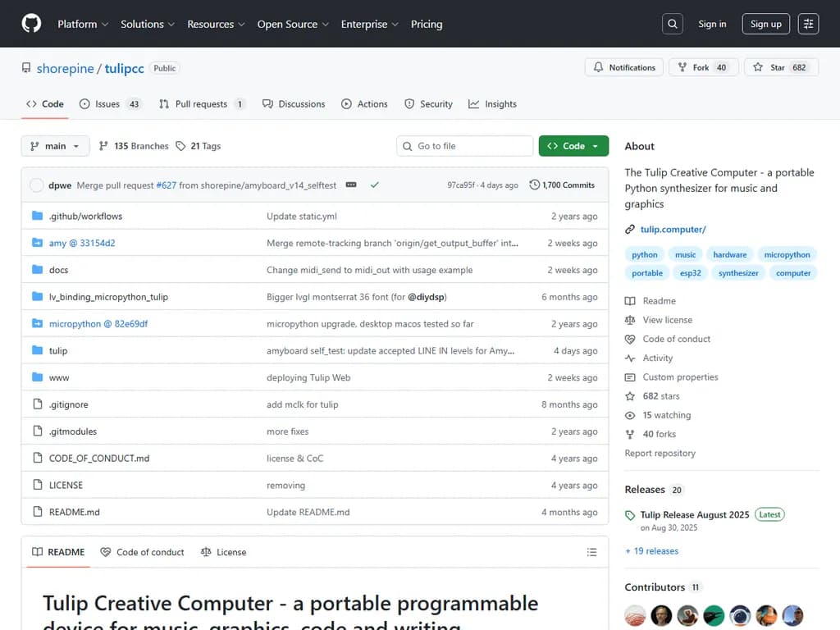Expand the green Code dropdown button
This screenshot has width=840, height=630.
click(x=573, y=146)
